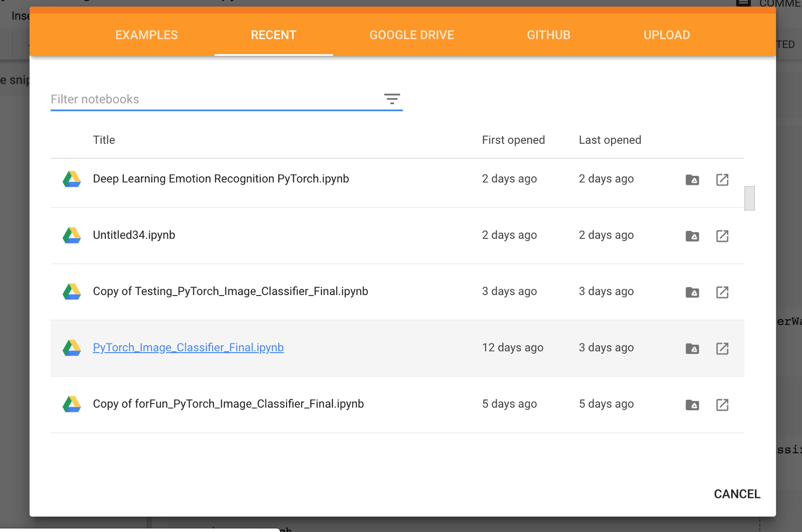802x532 pixels.
Task: Go to the Upload tab
Action: click(666, 35)
